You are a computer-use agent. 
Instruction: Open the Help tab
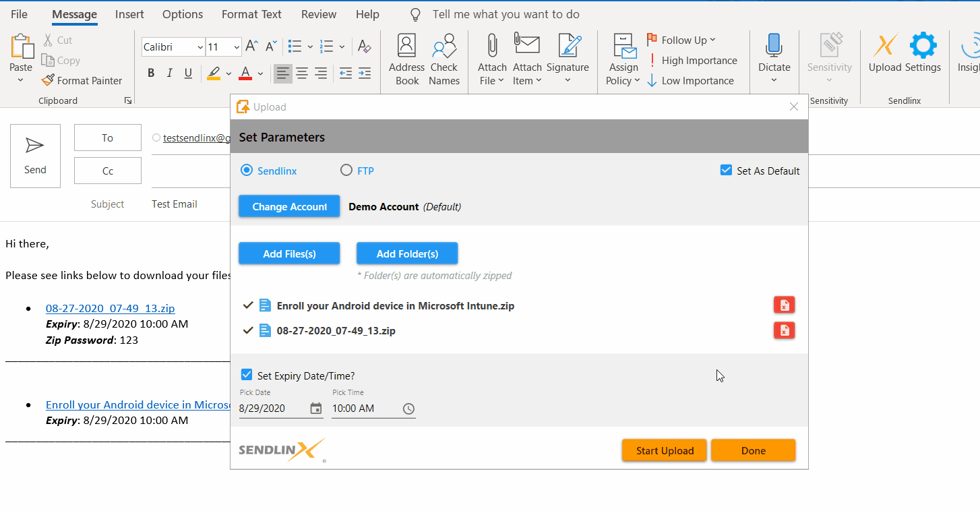pyautogui.click(x=367, y=14)
